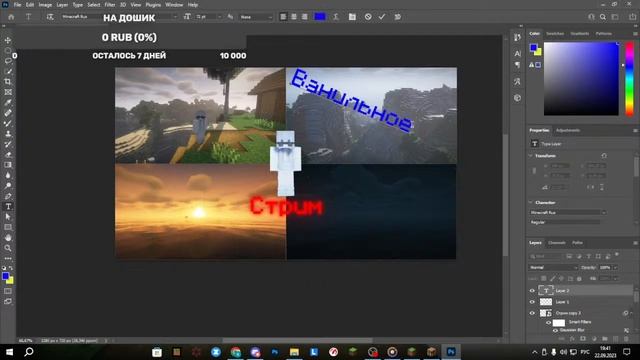This screenshot has height=360, width=640.
Task: Switch to the Adjustments tab
Action: (568, 130)
